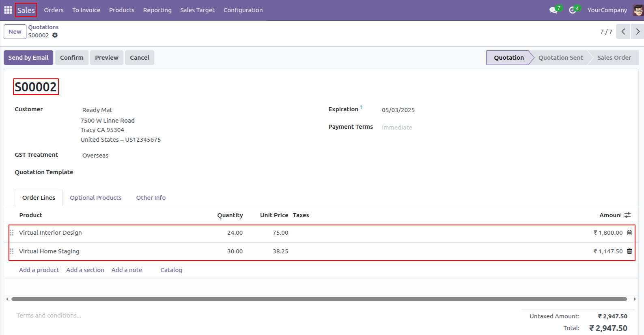Open the GST Treatment Overseas dropdown
The height and width of the screenshot is (335, 644).
[x=162, y=156]
